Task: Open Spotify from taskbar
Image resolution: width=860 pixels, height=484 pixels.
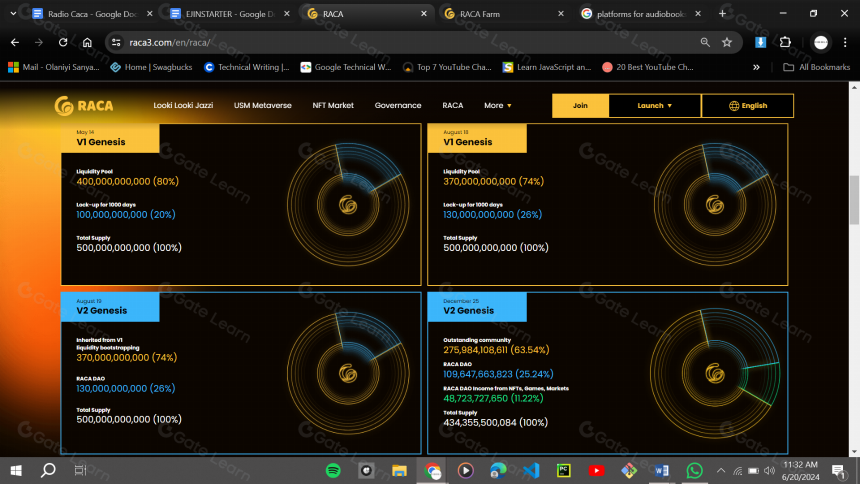Action: click(x=333, y=470)
